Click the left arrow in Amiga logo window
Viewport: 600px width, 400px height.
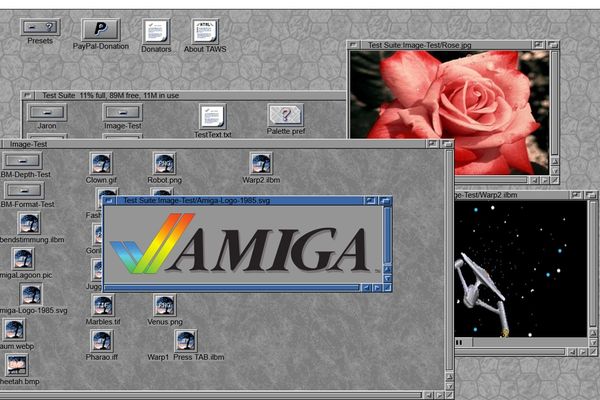pos(367,287)
